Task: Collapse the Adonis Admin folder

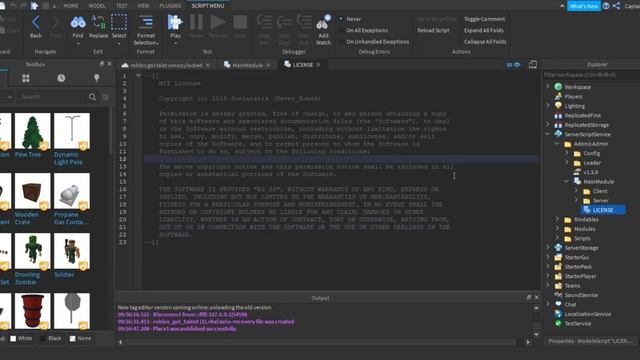Action: pos(558,144)
